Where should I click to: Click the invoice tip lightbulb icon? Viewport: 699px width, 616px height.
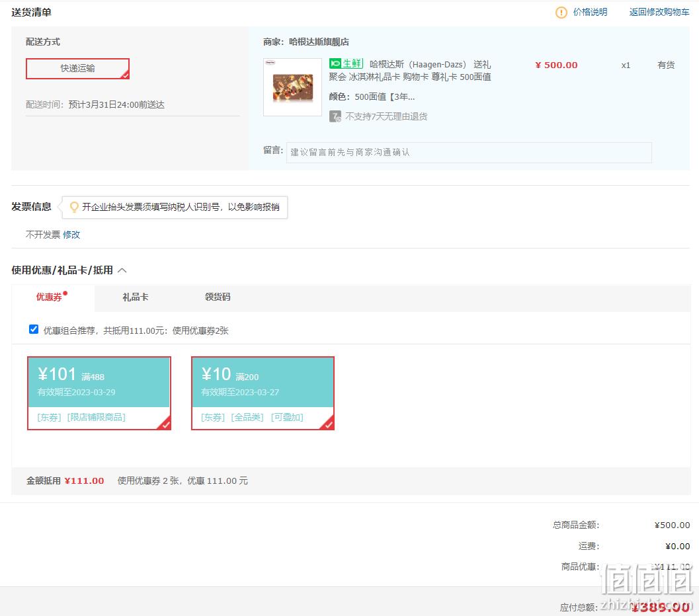(x=75, y=207)
